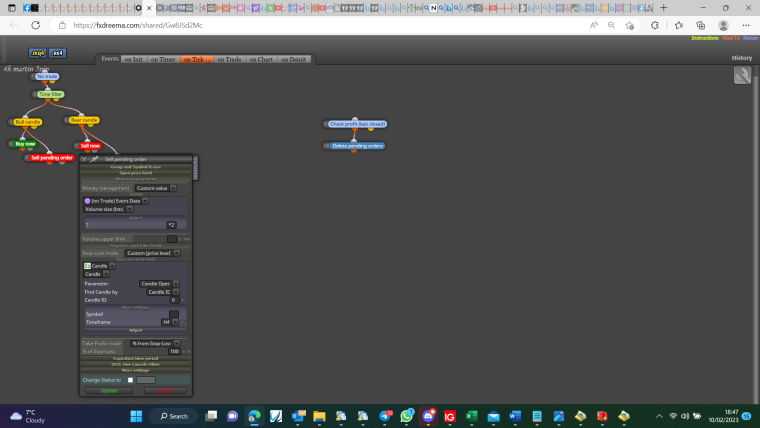Switch to the on Init event tab
The height and width of the screenshot is (428, 760).
coord(133,59)
